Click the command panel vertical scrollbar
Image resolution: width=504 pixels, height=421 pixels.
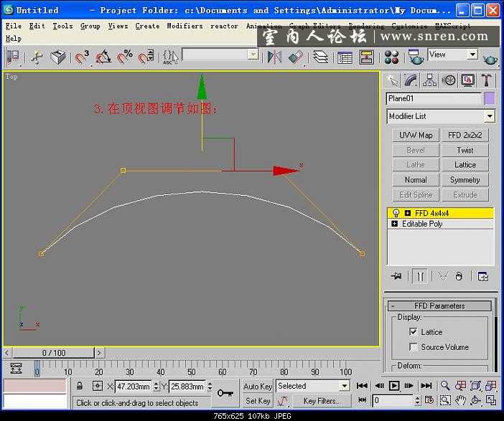[497, 334]
